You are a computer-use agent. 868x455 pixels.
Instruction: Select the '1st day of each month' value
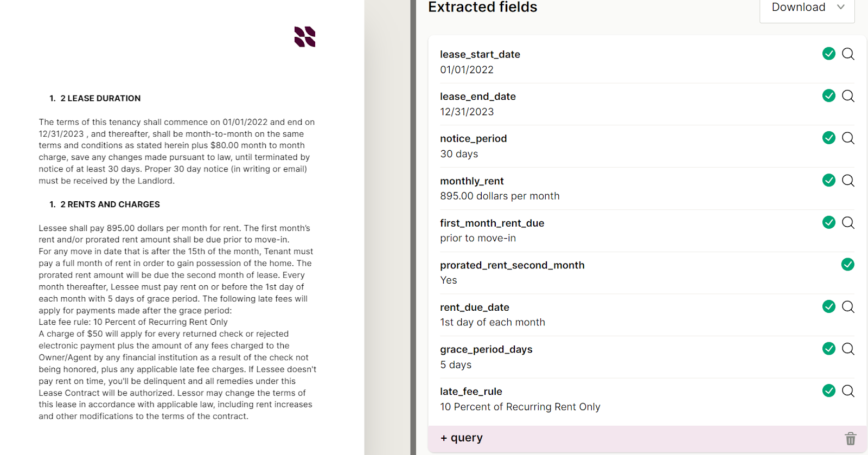click(493, 322)
